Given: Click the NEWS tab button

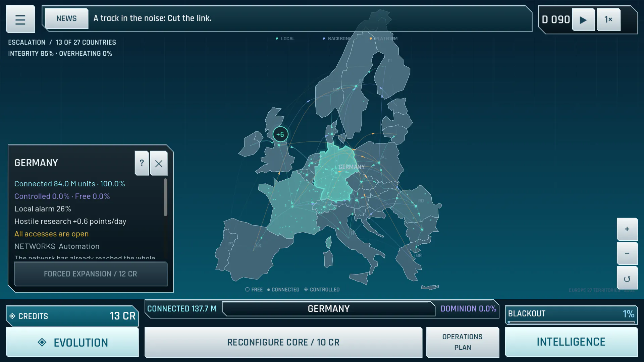Looking at the screenshot, I should (x=66, y=18).
